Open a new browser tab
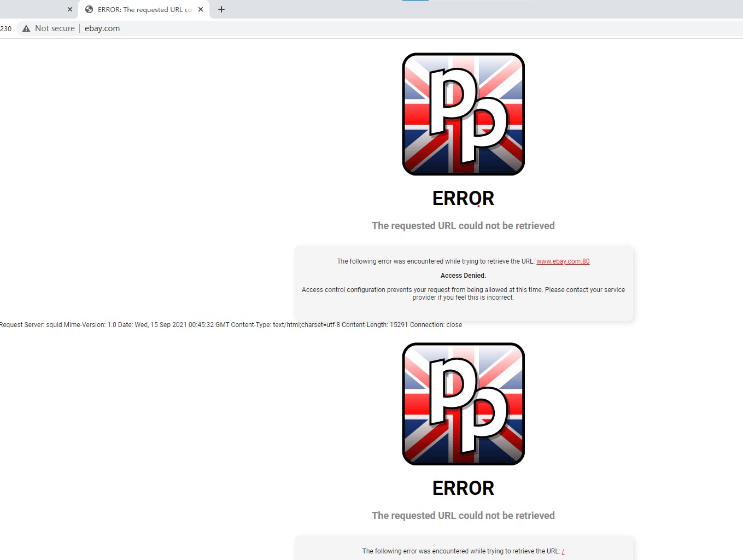 tap(221, 9)
